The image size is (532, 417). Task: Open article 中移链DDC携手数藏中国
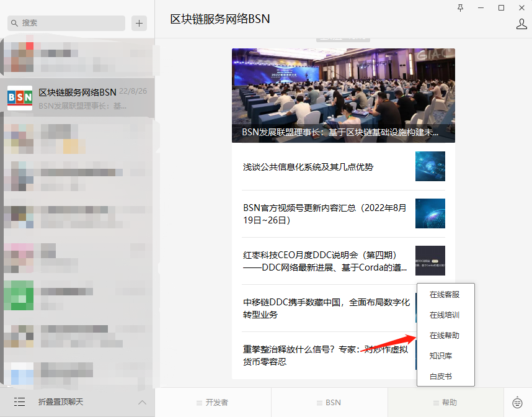click(326, 308)
